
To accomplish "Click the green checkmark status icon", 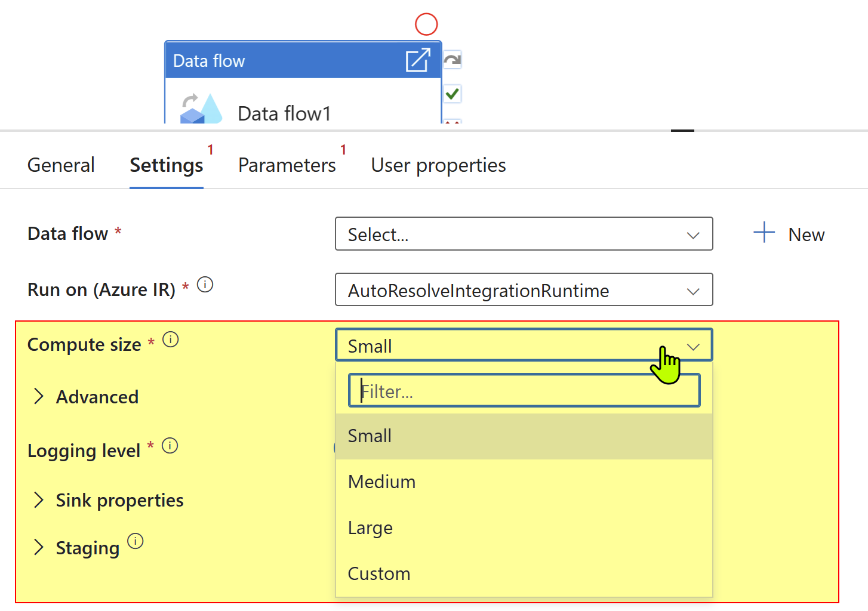I will click(452, 94).
